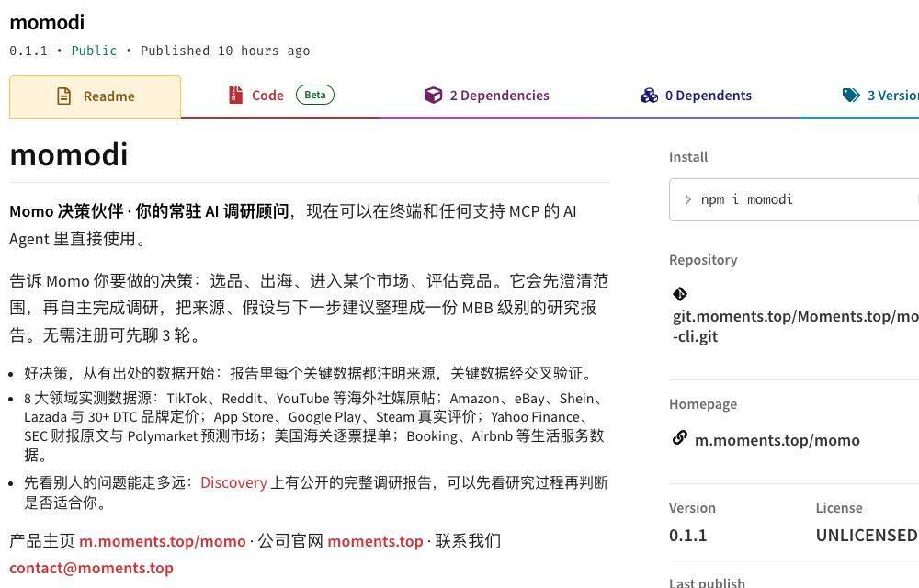Click the Readme document icon

pyautogui.click(x=64, y=96)
